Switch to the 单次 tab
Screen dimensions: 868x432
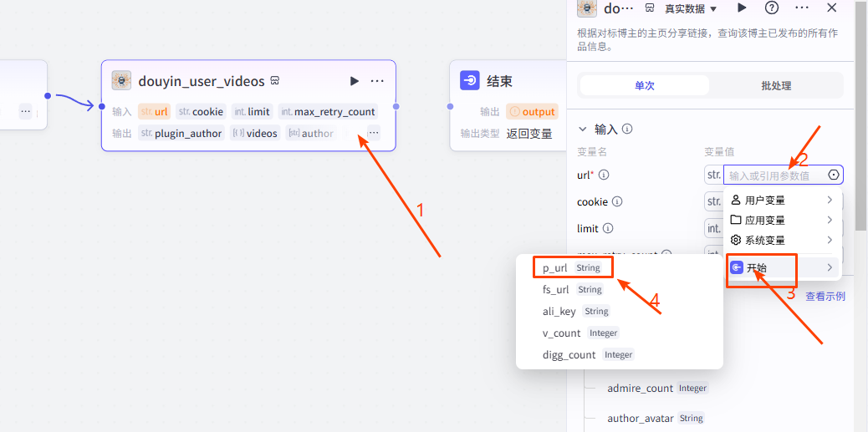645,86
